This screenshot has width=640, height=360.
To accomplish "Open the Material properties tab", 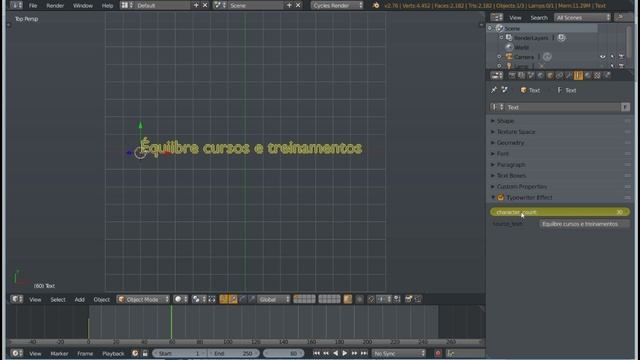I will [588, 76].
